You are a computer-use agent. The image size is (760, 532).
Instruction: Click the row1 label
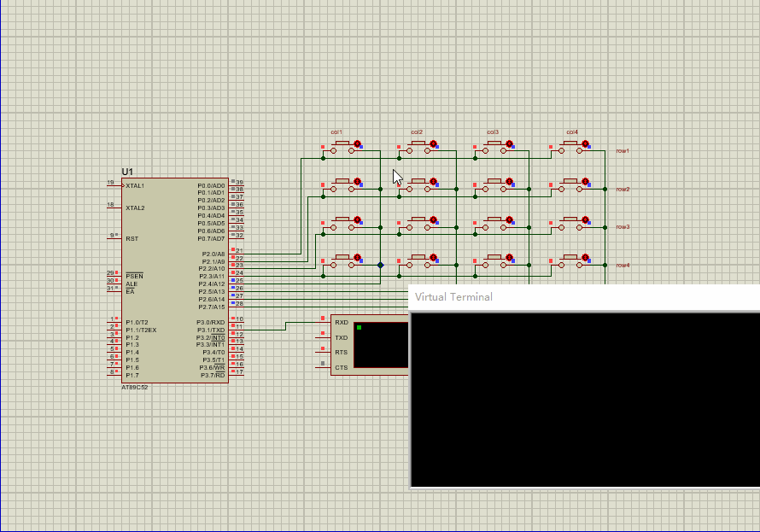click(x=623, y=150)
